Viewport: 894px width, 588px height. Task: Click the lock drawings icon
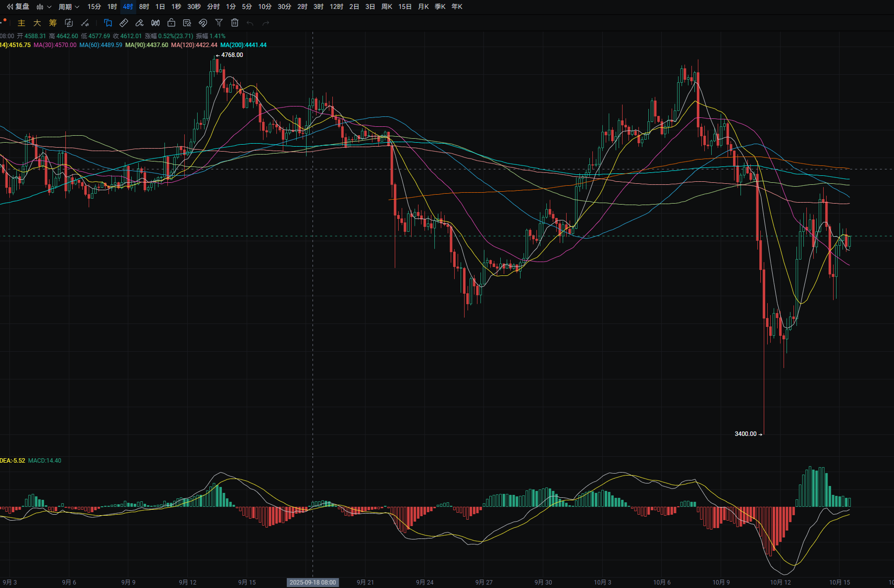point(171,23)
